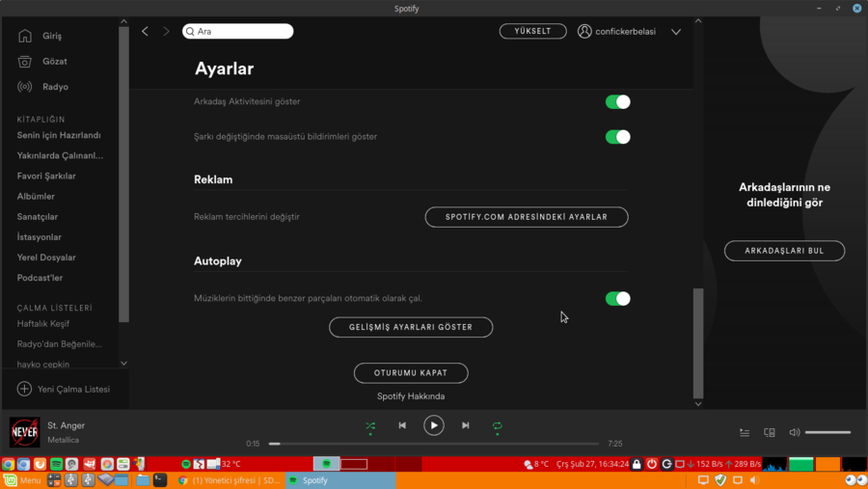868x489 pixels.
Task: Expand the account dropdown arrow
Action: [x=676, y=32]
